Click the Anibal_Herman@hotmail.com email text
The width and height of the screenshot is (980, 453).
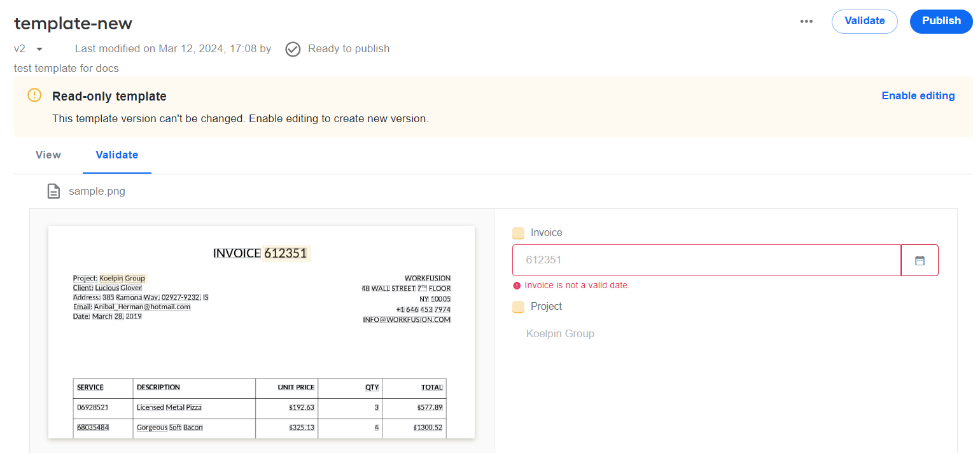(143, 307)
